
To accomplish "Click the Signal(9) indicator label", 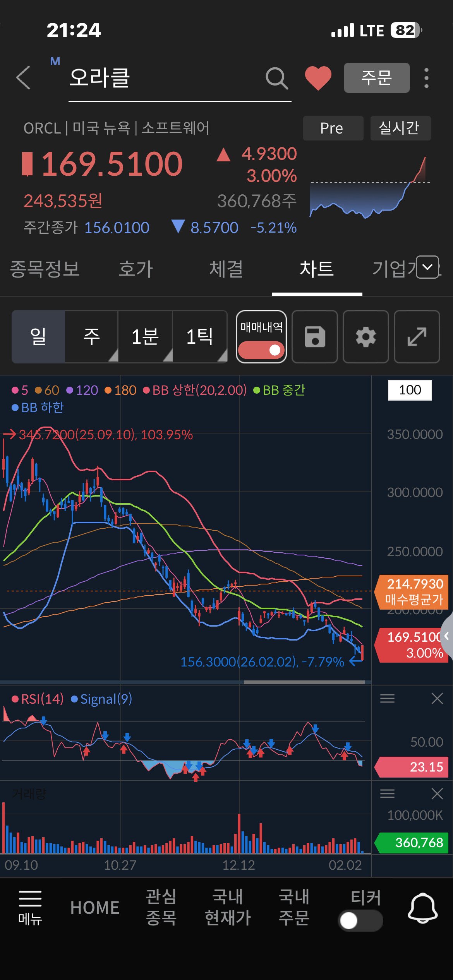I will 101,699.
